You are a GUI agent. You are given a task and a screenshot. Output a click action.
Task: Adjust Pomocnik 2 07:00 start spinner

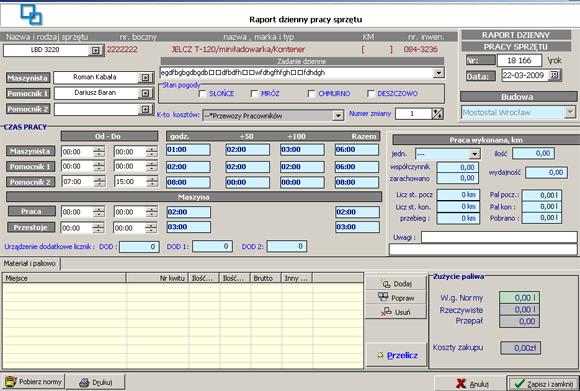pos(98,182)
